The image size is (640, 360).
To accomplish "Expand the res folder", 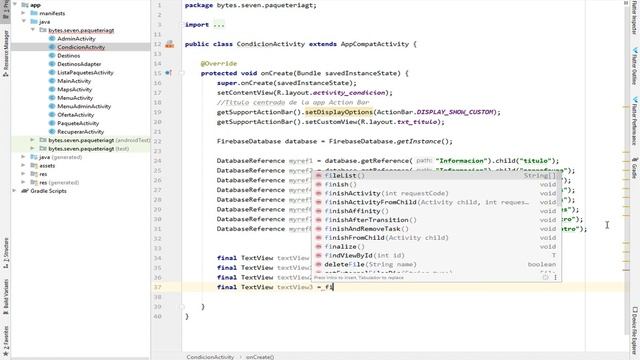I will 24,174.
